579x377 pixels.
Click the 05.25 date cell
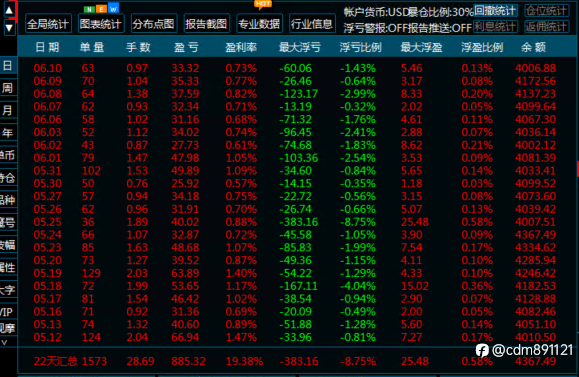pyautogui.click(x=48, y=222)
